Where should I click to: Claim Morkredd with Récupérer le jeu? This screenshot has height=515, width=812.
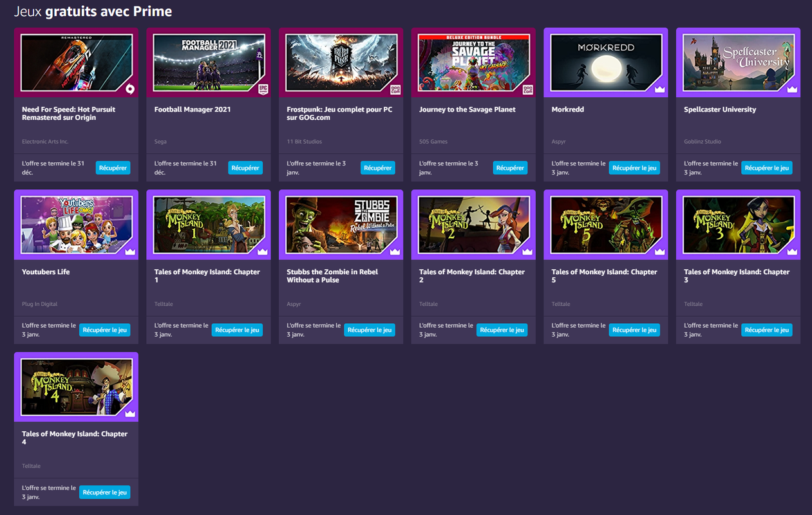point(634,168)
